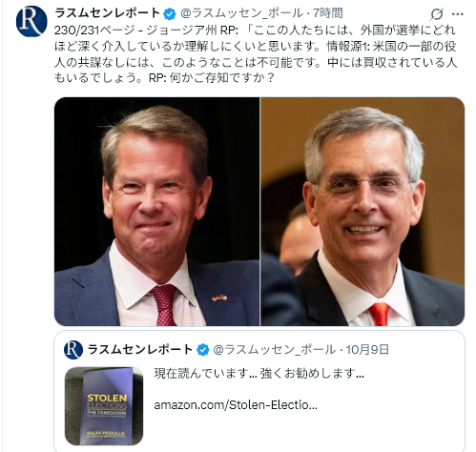
Task: Click tweet text beginning 230/231ページ - ジョージア州
Action: pyautogui.click(x=256, y=53)
